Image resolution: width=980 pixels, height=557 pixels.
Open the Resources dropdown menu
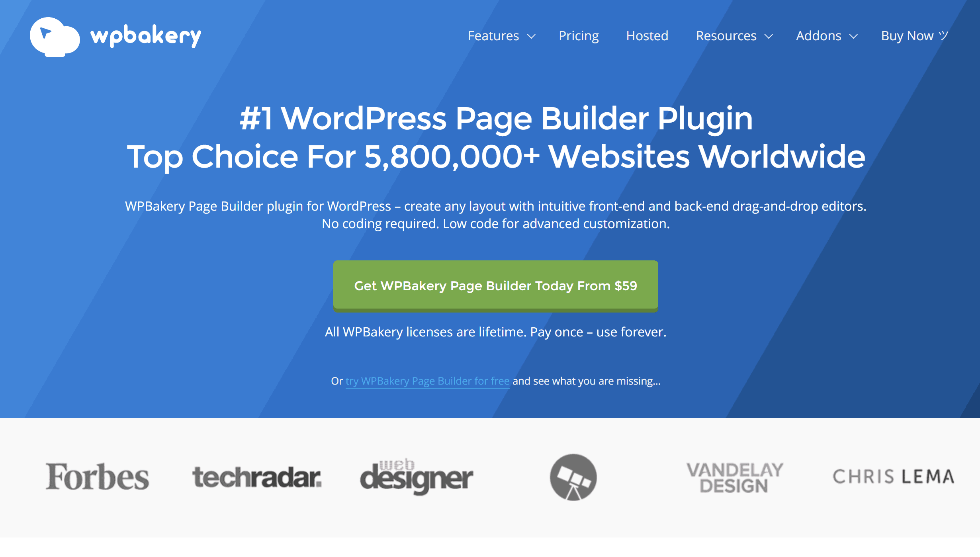click(733, 35)
